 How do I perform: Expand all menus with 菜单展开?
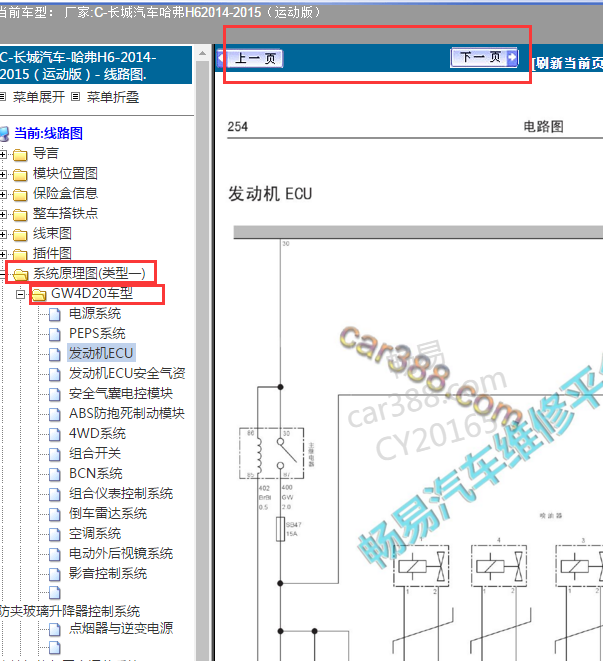[x=38, y=97]
